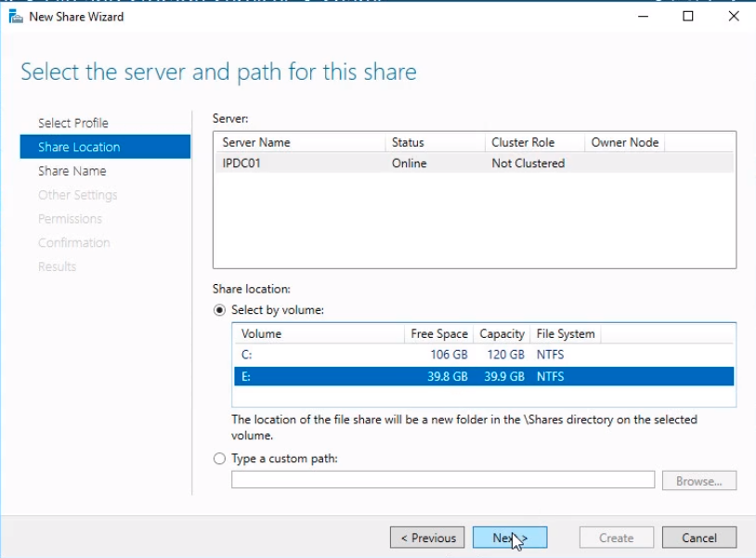
Task: Sort servers by Status column header
Action: coord(434,142)
